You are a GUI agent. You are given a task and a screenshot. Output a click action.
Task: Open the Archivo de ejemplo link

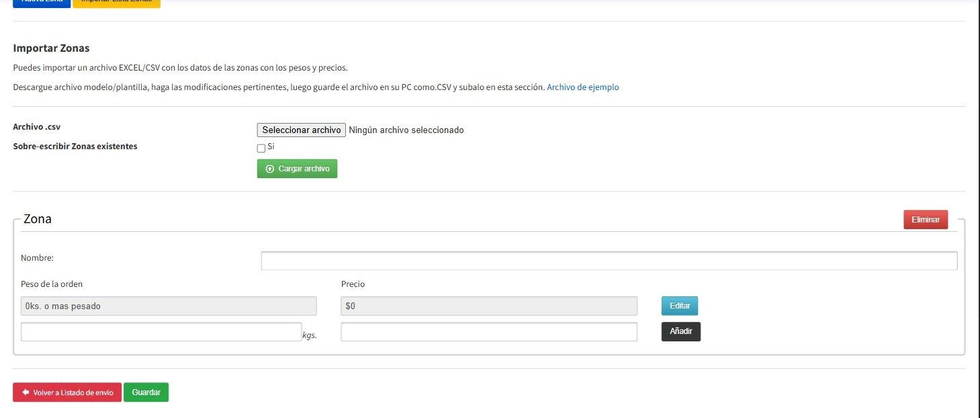[583, 87]
